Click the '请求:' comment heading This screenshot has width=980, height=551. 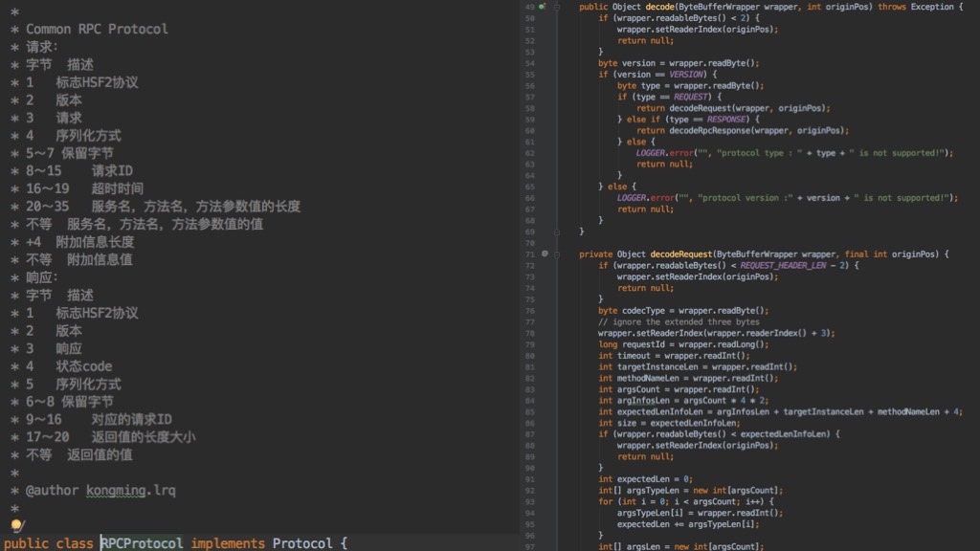point(42,47)
